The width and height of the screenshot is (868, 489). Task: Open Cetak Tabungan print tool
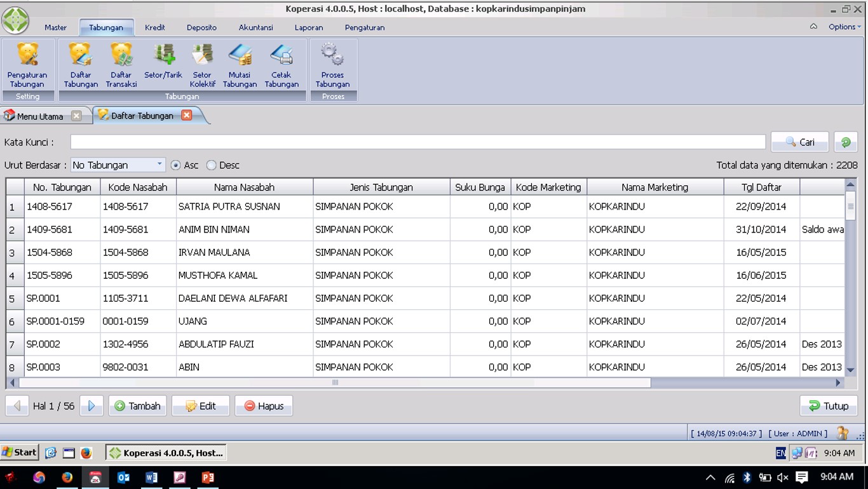coord(281,65)
